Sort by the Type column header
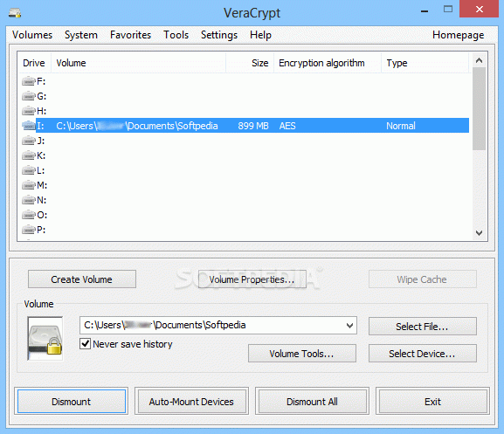This screenshot has width=504, height=434. point(425,63)
